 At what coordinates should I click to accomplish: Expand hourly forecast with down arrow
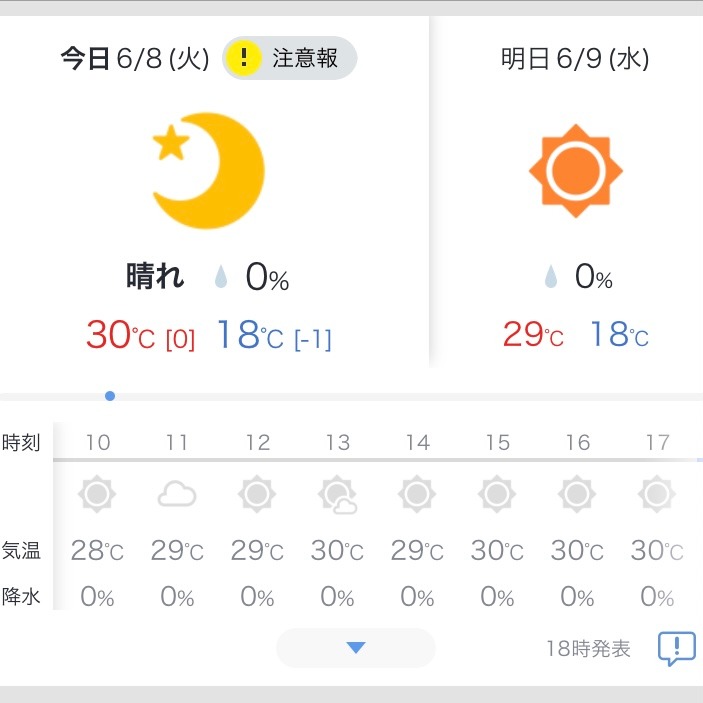pos(356,648)
